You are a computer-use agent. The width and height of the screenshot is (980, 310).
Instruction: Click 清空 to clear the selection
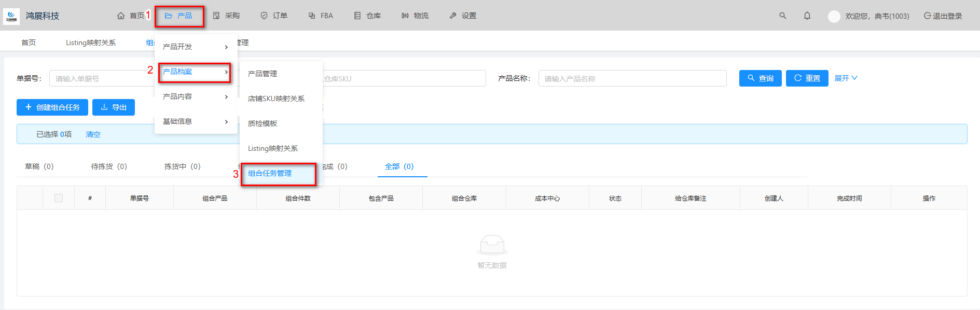coord(93,134)
